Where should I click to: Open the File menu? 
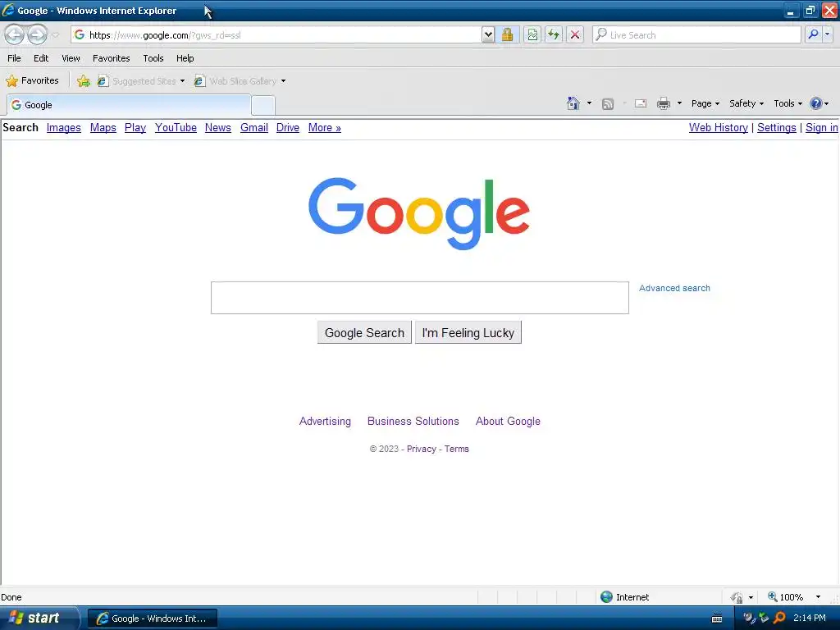(14, 58)
